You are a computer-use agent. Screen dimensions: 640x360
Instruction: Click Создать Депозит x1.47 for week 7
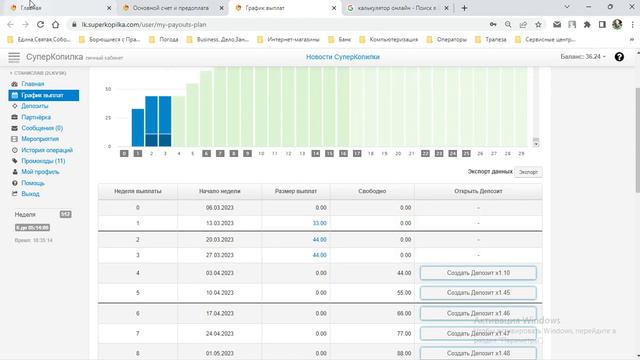click(x=478, y=333)
